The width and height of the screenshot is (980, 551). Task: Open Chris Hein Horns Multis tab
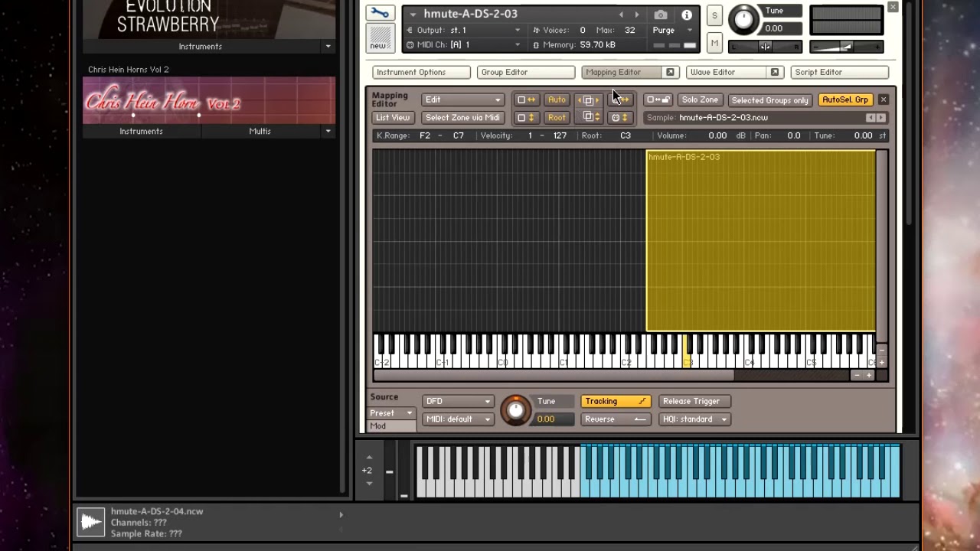tap(260, 131)
